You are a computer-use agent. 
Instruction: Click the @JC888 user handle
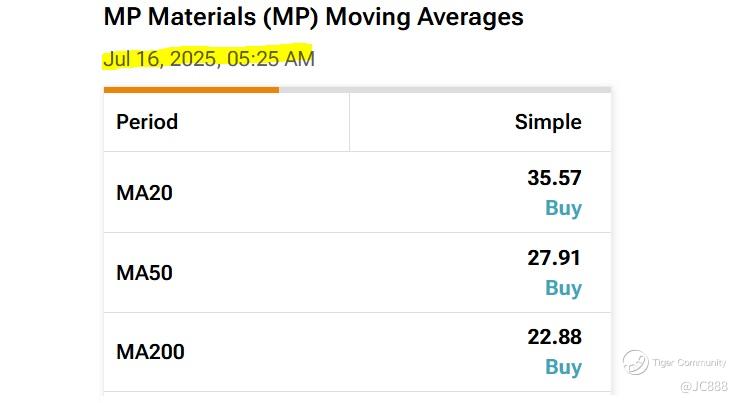pyautogui.click(x=703, y=385)
